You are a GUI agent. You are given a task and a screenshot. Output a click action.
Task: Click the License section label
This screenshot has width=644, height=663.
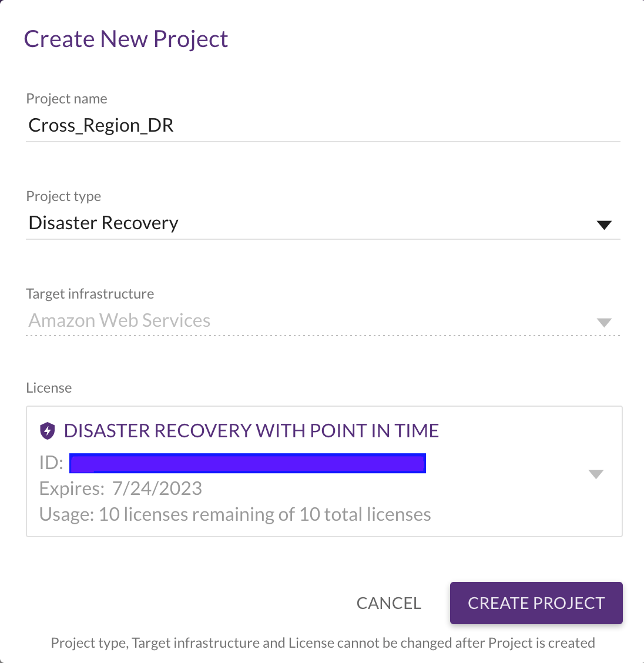coord(49,387)
